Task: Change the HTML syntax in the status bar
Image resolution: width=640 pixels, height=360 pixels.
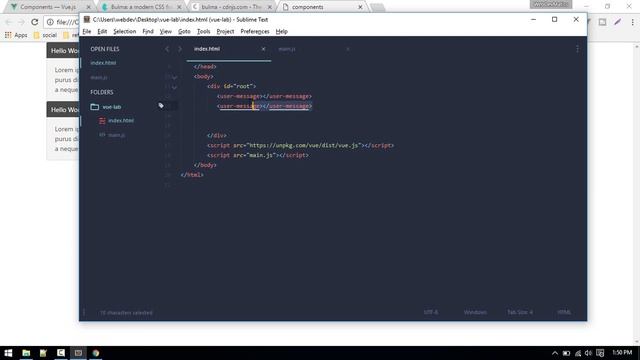Action: click(x=564, y=312)
